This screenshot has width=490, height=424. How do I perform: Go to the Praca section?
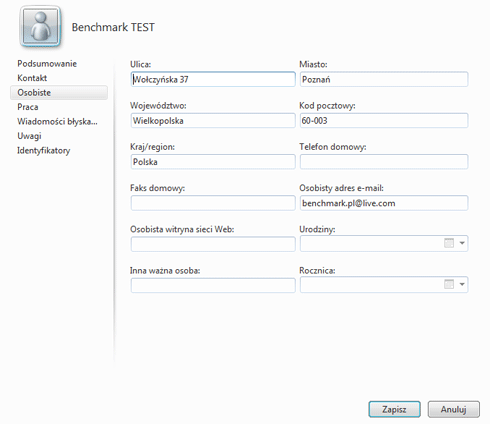tap(28, 107)
